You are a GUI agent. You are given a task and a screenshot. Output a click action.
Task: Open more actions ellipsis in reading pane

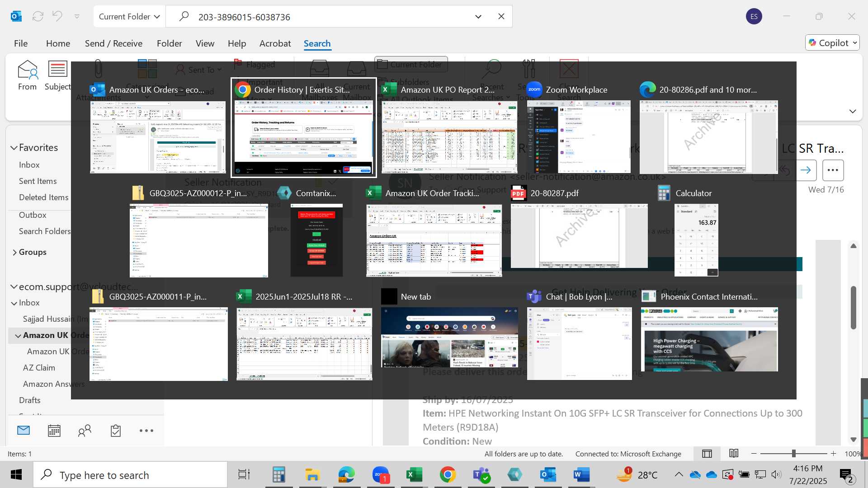coord(833,170)
